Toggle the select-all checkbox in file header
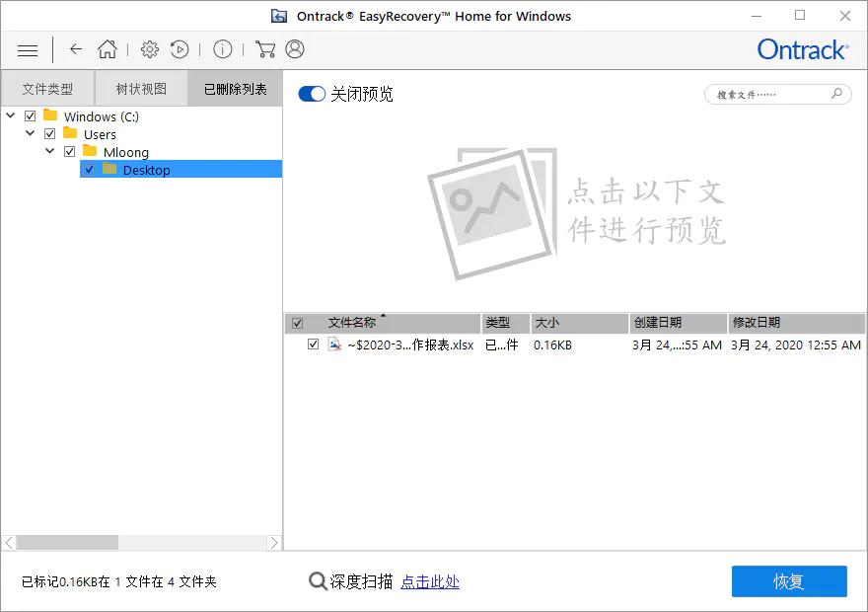 (298, 323)
